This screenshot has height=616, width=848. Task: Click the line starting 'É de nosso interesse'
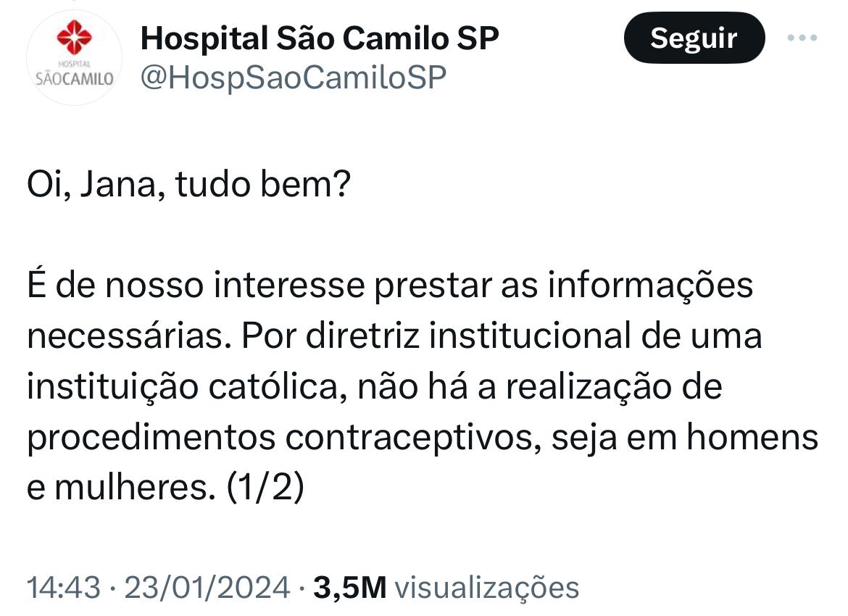tap(390, 286)
